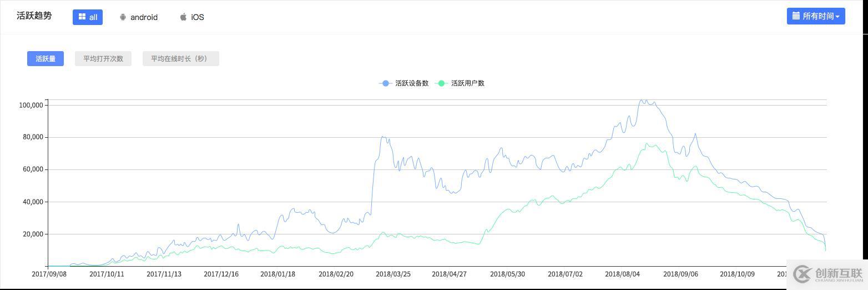This screenshot has height=290, width=868.
Task: Switch to the 平均在线时长（秒） tab
Action: 180,58
